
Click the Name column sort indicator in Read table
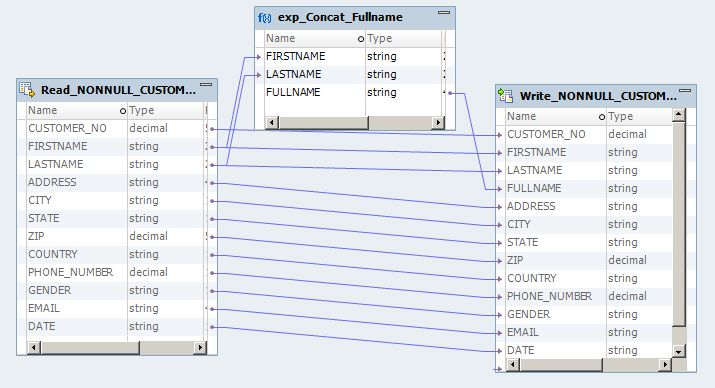[x=123, y=111]
